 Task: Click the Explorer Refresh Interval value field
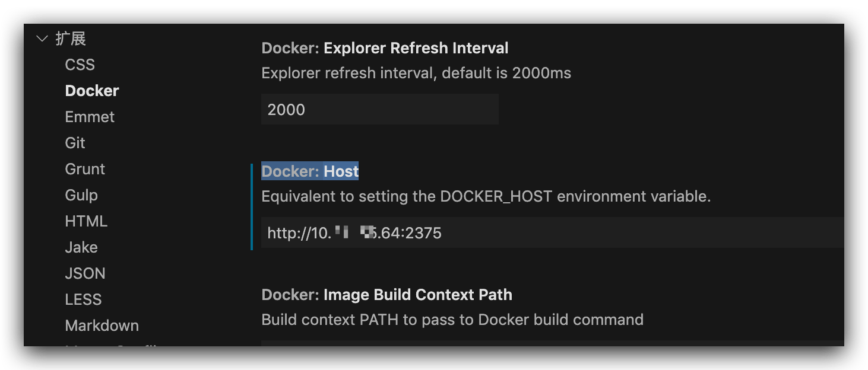(x=379, y=110)
